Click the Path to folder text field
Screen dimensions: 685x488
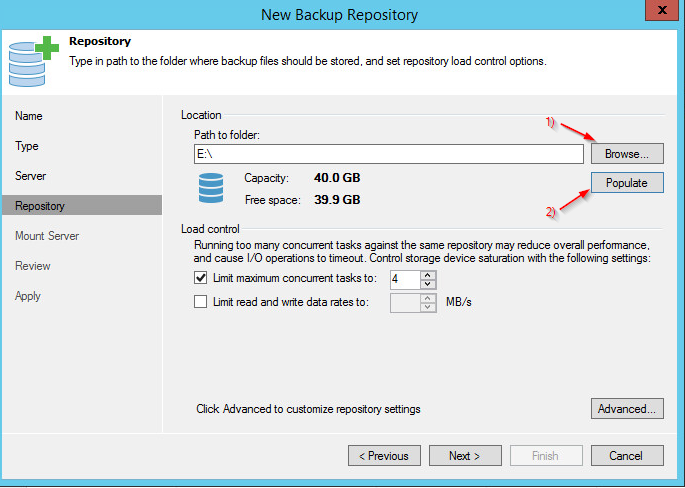pyautogui.click(x=388, y=154)
